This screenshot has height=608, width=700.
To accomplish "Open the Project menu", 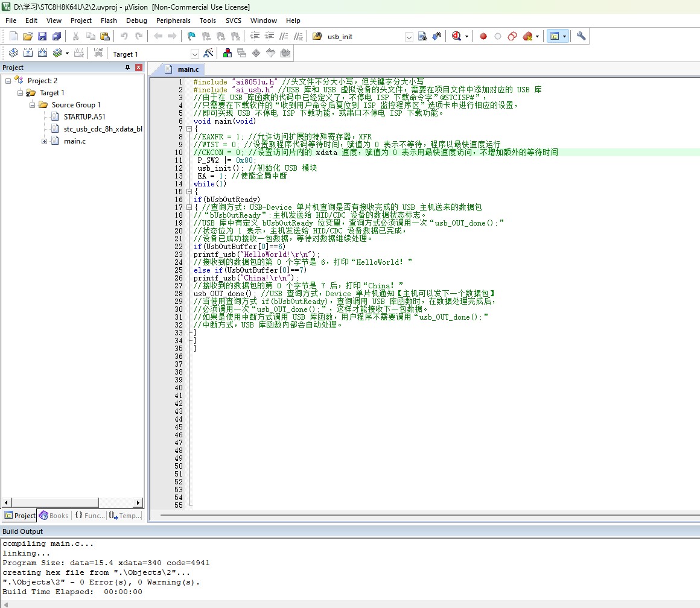I will tap(81, 21).
